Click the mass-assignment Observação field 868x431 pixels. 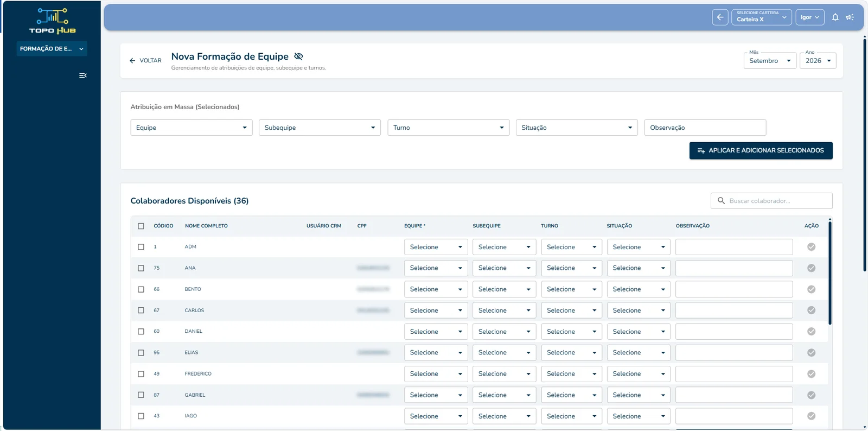click(x=705, y=128)
